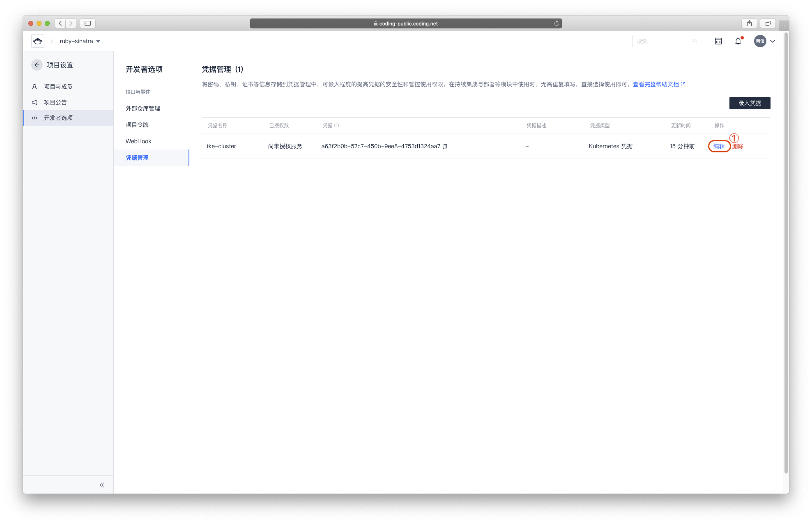Click the back arrow beside 项目设置
The width and height of the screenshot is (812, 524).
tap(37, 65)
